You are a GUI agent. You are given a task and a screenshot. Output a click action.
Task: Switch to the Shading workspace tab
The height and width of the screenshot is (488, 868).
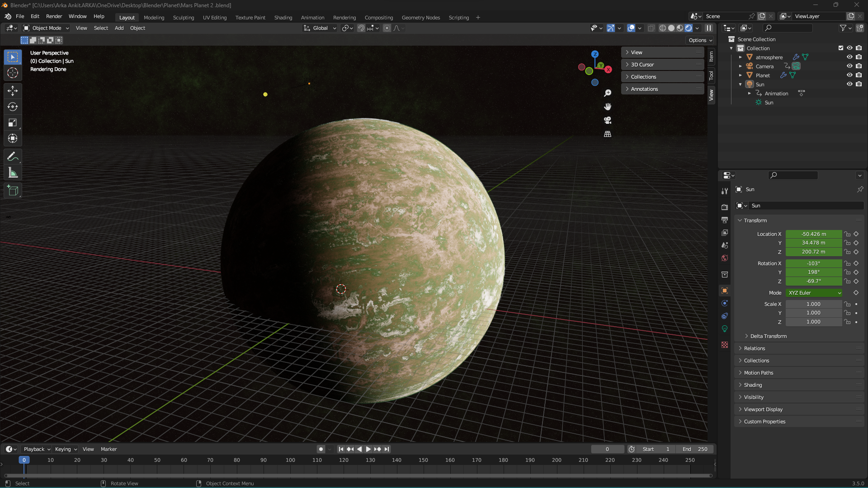[283, 18]
